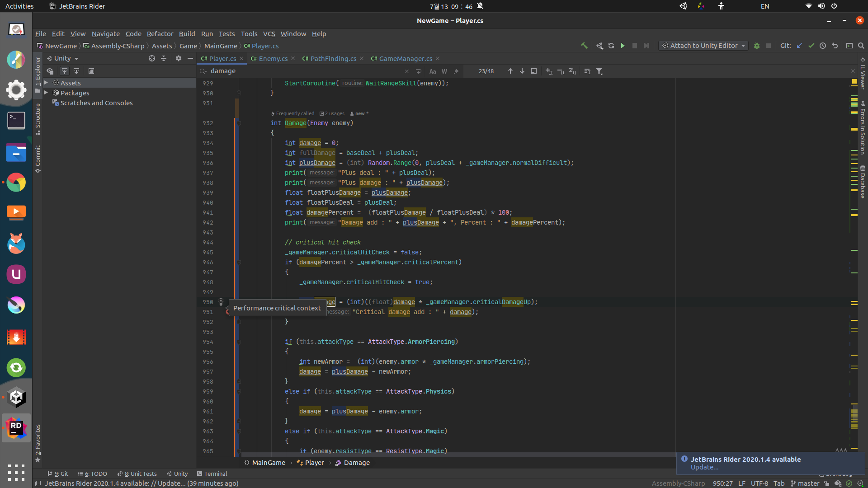
Task: Open the 9: Git tool window
Action: tap(58, 474)
